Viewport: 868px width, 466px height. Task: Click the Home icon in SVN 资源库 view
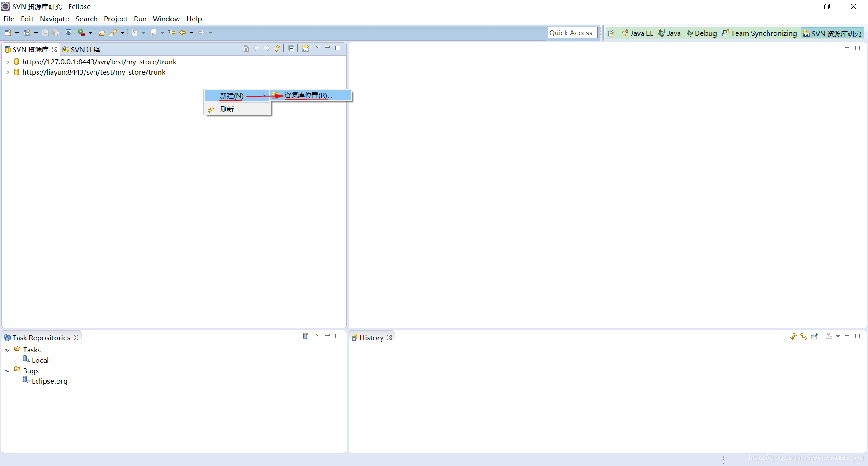click(x=246, y=48)
